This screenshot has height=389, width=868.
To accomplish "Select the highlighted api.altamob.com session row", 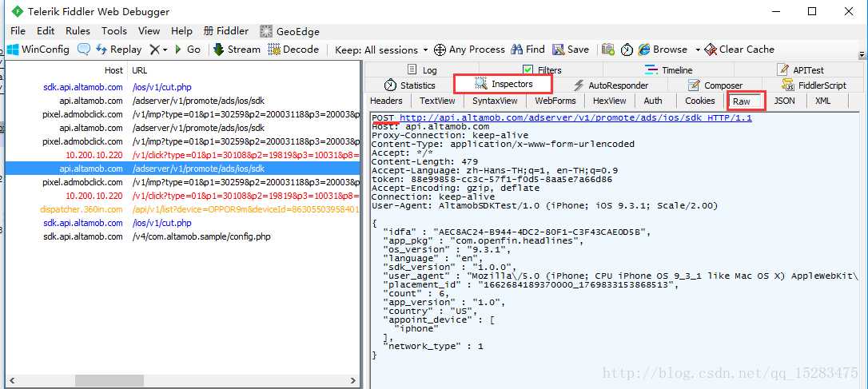I will point(183,169).
